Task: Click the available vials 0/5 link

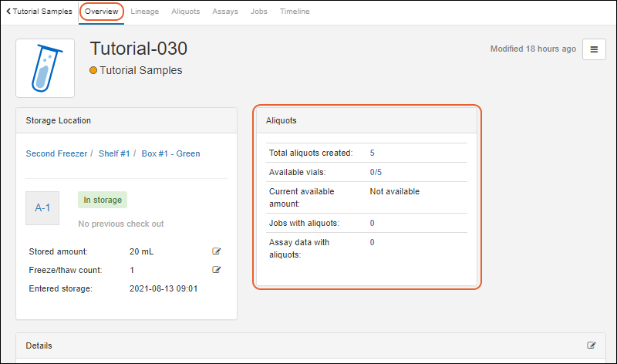Action: [376, 172]
